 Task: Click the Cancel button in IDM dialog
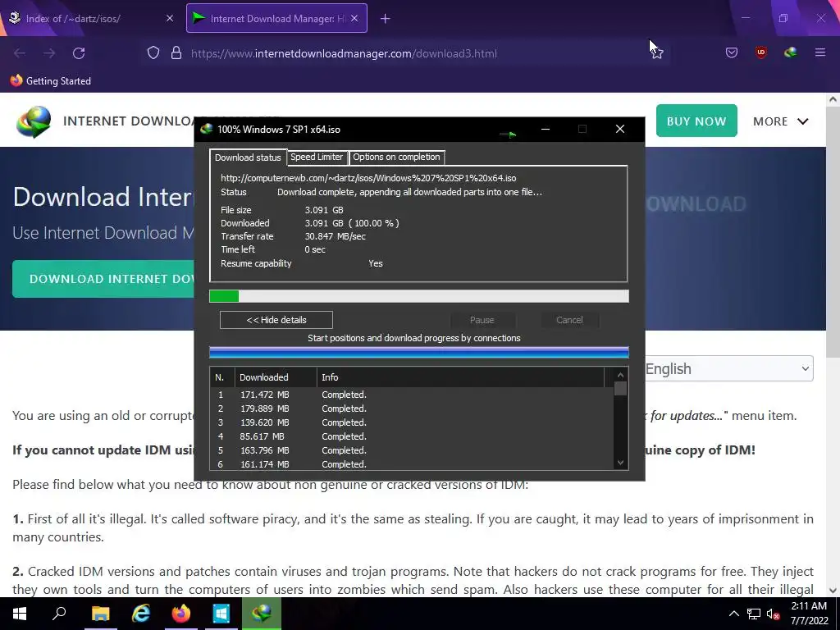tap(569, 320)
